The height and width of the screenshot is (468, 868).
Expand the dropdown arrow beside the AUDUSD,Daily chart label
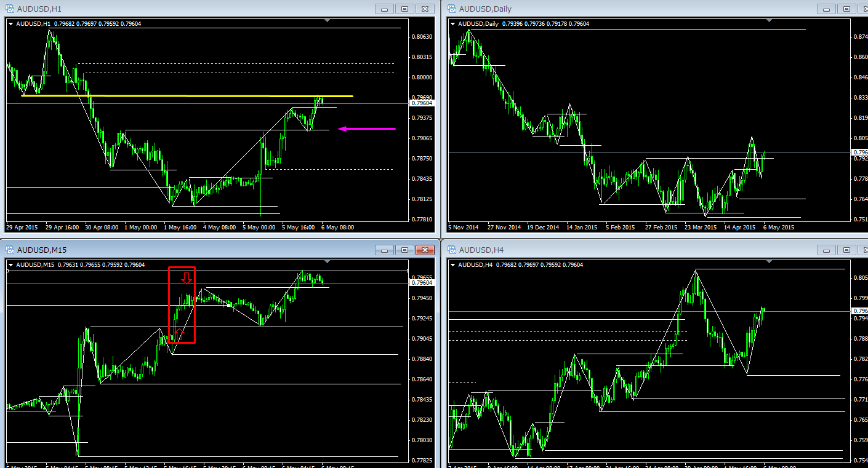point(453,24)
